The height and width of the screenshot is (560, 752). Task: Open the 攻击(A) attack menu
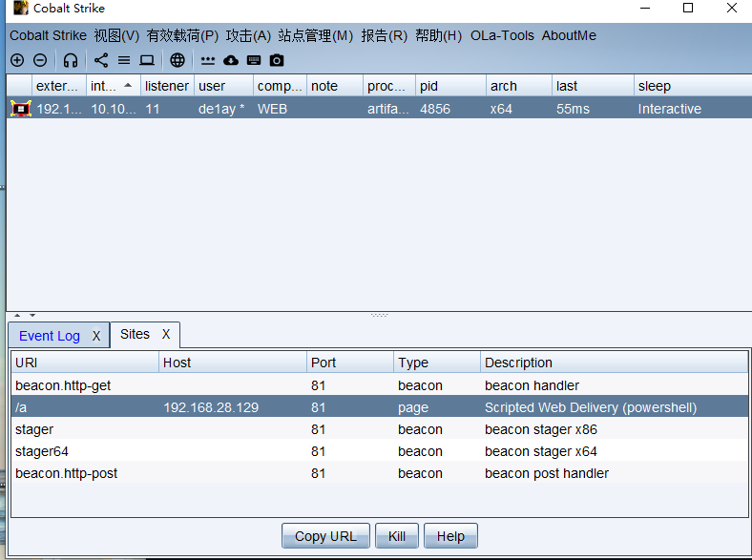coord(248,35)
